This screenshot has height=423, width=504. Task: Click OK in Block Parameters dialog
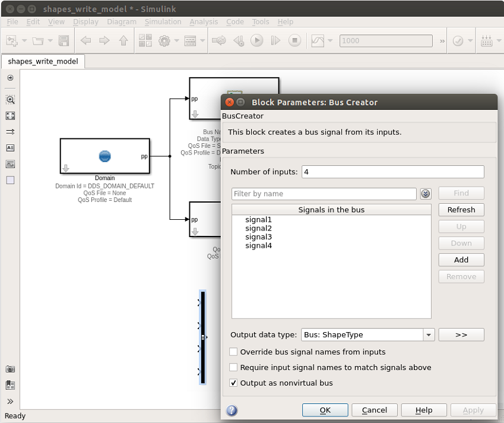(x=325, y=410)
